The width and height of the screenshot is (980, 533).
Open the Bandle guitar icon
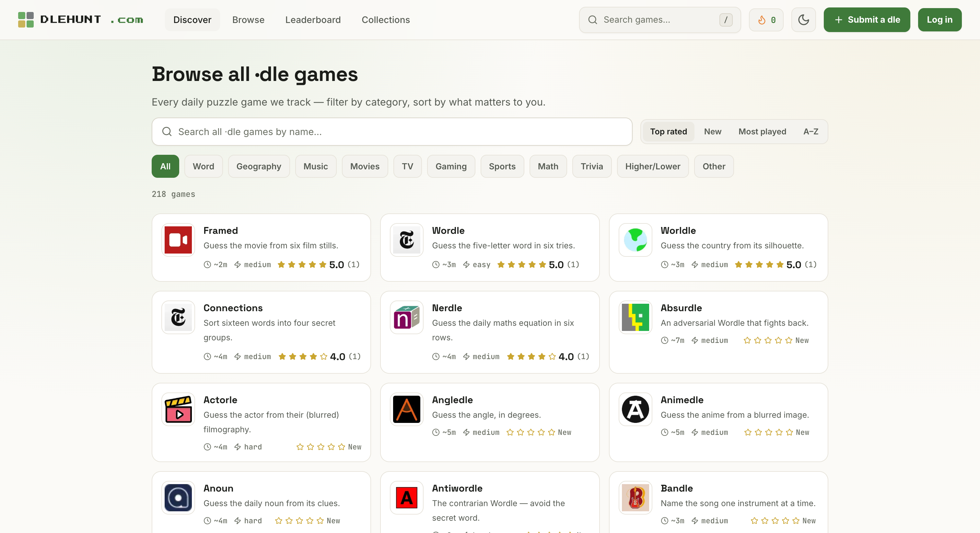coord(635,498)
